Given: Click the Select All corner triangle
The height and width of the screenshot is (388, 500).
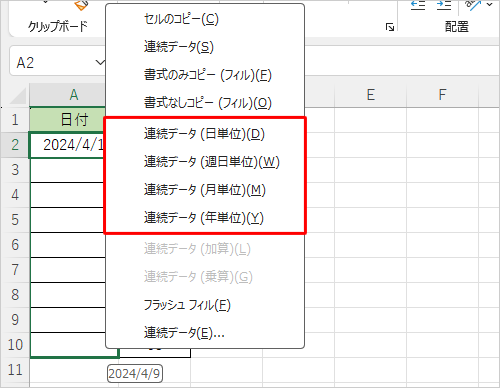Looking at the screenshot, I should pos(18,96).
